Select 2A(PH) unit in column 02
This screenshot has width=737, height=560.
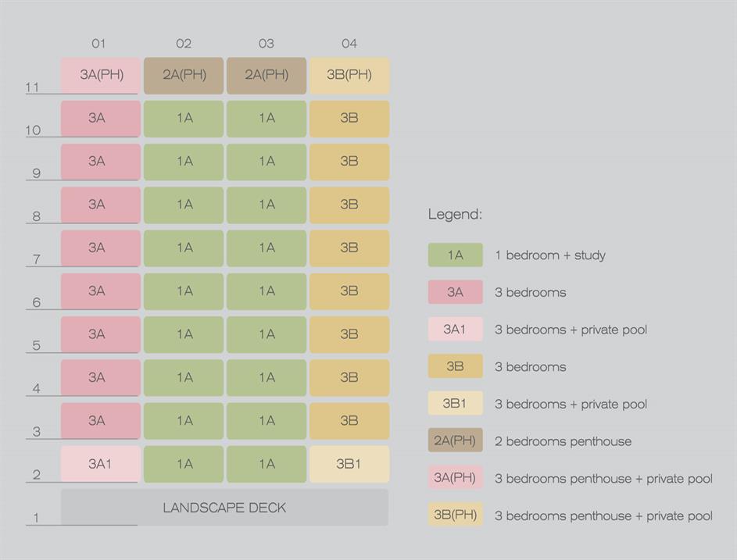[x=184, y=76]
